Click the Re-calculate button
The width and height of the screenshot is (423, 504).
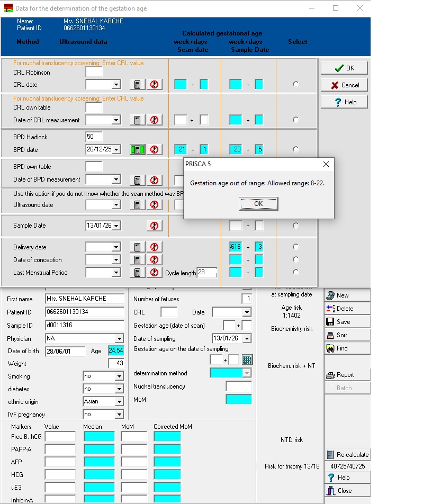(x=347, y=455)
